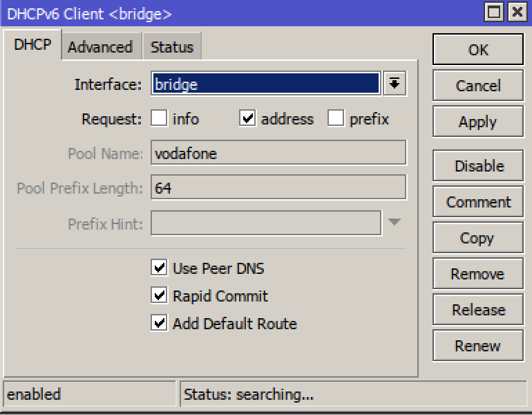Expand the Prefix Hint arrow
Viewport: 532px width, 415px height.
[x=394, y=223]
